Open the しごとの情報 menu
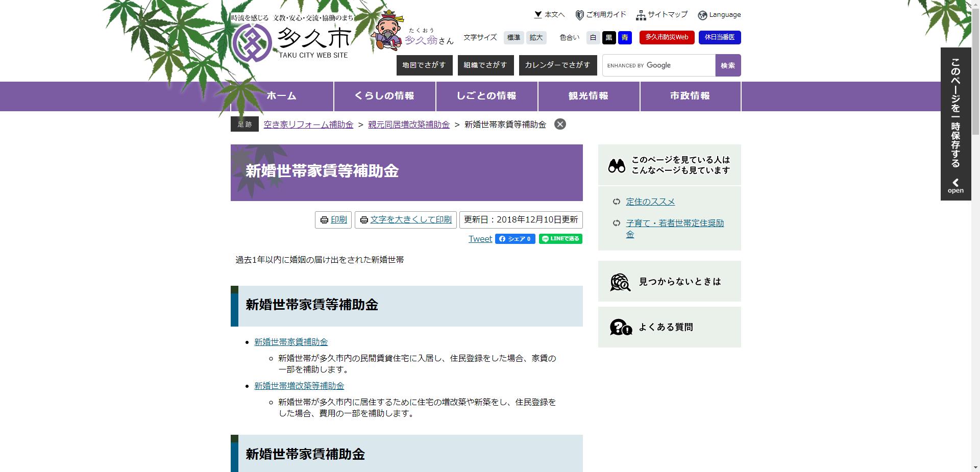The image size is (980, 472). pos(486,96)
